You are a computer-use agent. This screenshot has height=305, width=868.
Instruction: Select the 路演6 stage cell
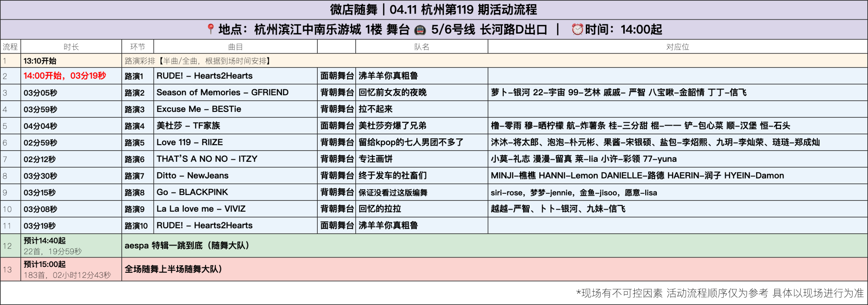pos(135,159)
